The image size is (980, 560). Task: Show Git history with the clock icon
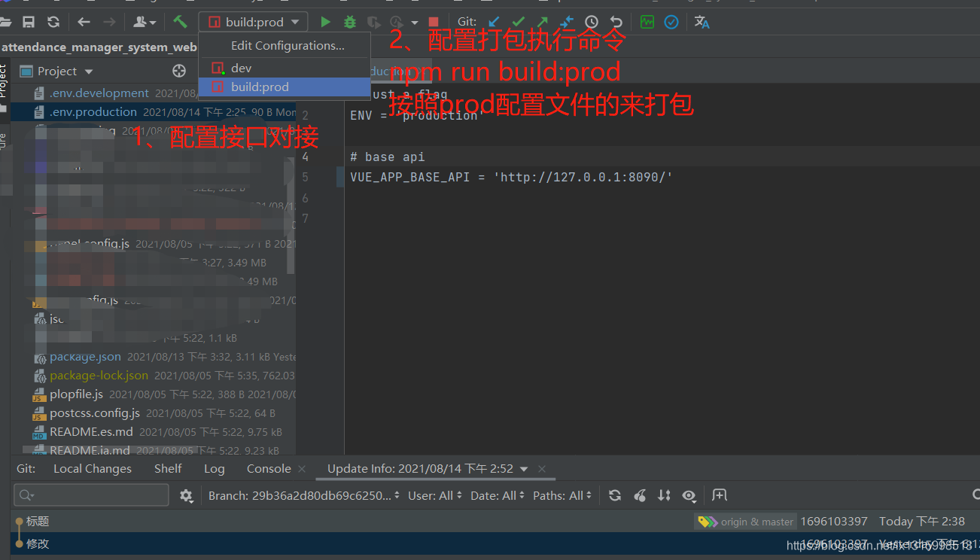pos(592,22)
